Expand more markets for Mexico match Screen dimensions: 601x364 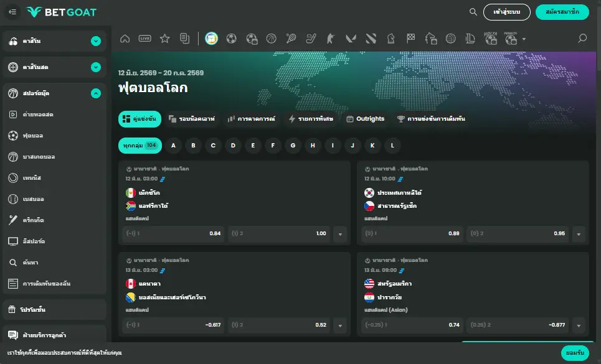pyautogui.click(x=340, y=234)
